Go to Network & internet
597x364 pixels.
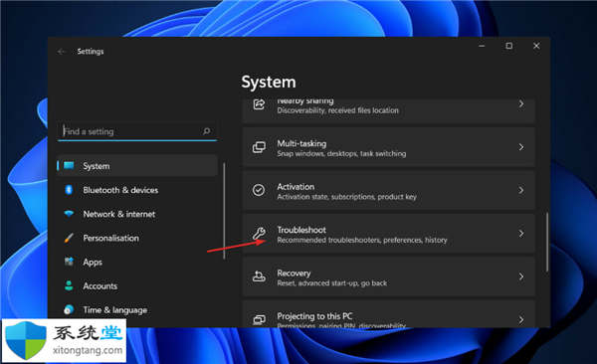[x=137, y=214]
